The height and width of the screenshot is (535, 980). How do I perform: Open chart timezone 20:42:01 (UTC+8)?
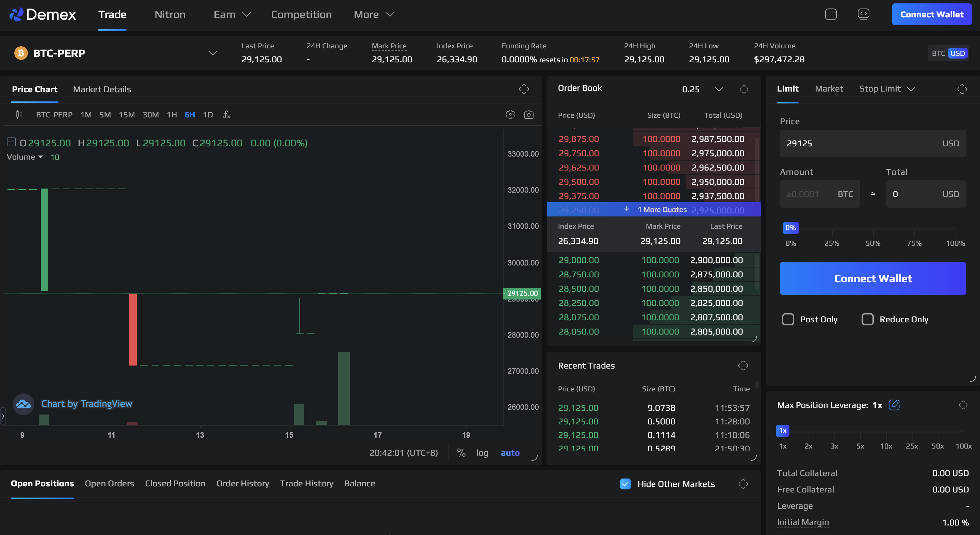pyautogui.click(x=403, y=452)
